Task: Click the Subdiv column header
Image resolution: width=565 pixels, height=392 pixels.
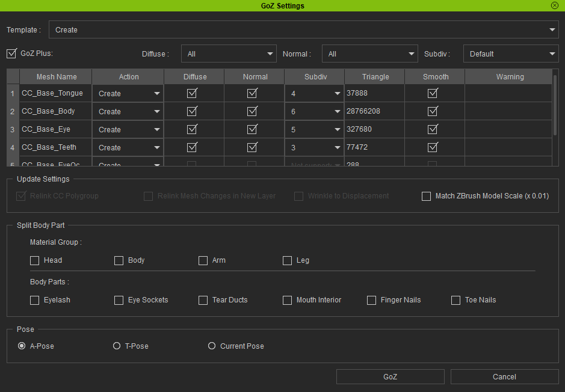Action: [315, 77]
